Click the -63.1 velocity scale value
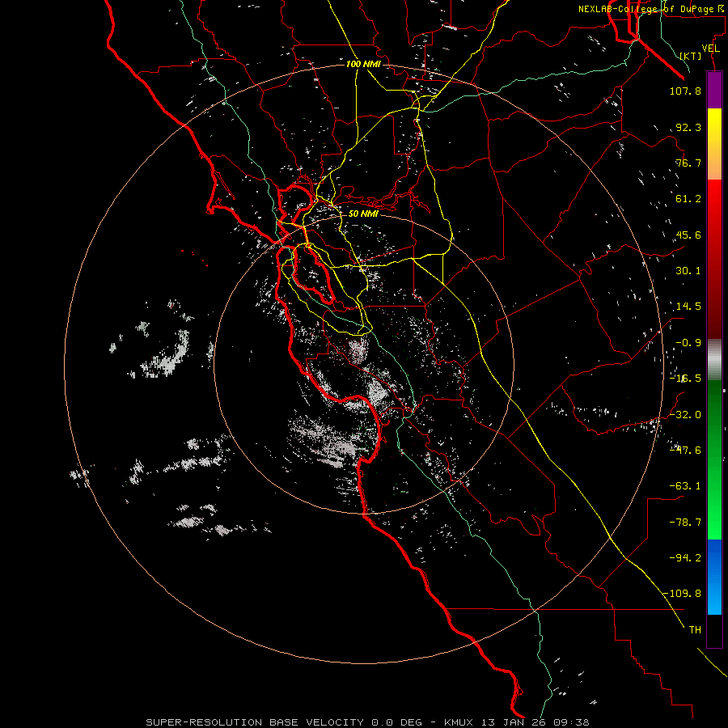 click(685, 486)
